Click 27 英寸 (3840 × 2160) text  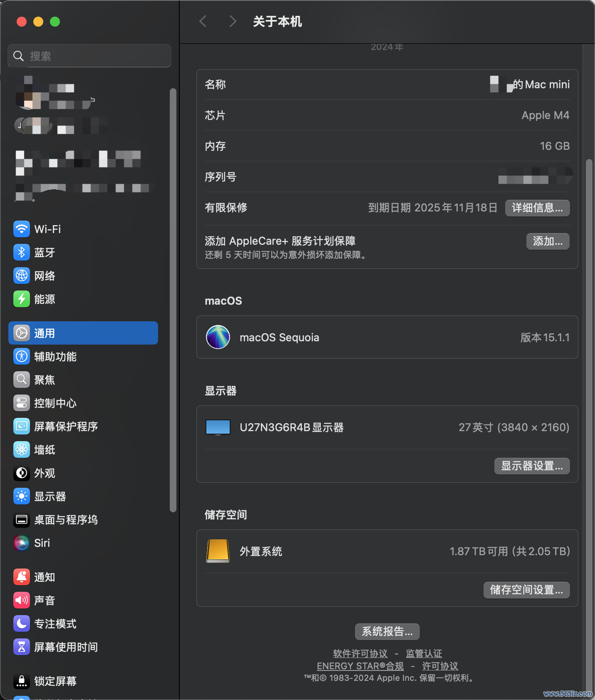click(514, 427)
